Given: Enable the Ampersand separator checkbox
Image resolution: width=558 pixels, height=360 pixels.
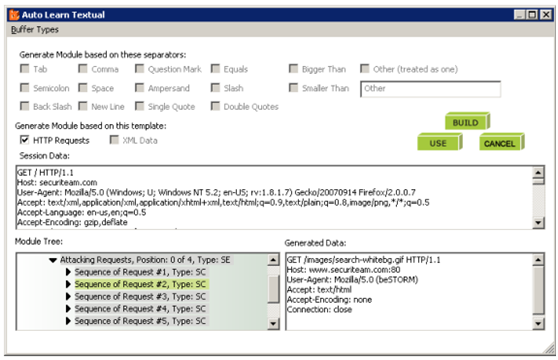Looking at the screenshot, I should [140, 88].
